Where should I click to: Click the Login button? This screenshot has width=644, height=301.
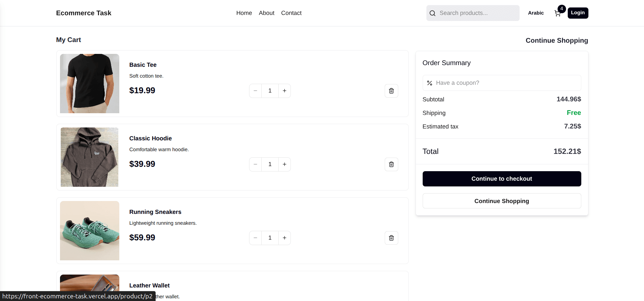578,13
